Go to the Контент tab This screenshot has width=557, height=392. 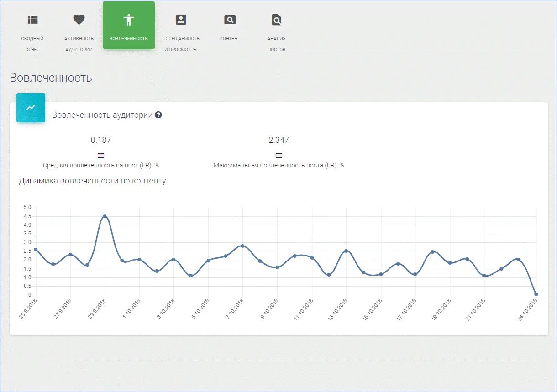pos(230,27)
